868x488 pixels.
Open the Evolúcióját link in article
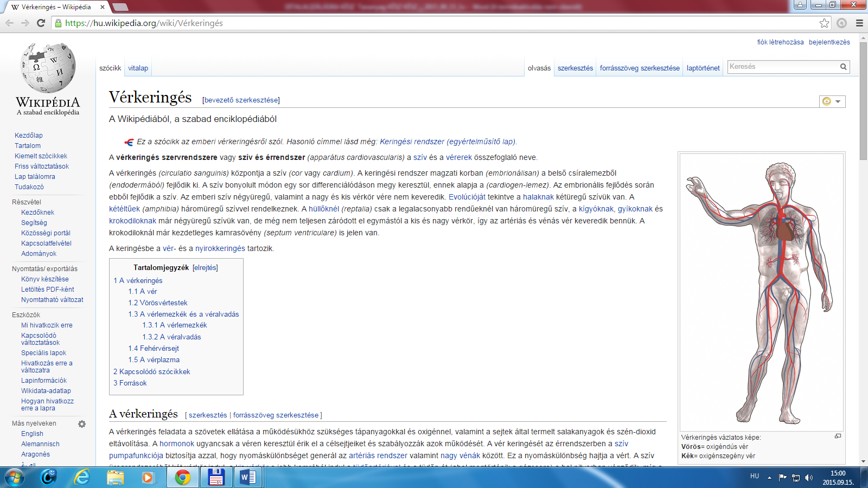[467, 197]
